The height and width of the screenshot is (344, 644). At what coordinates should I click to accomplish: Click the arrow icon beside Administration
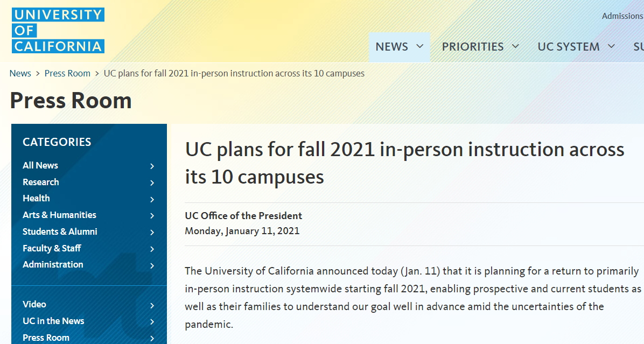[152, 265]
